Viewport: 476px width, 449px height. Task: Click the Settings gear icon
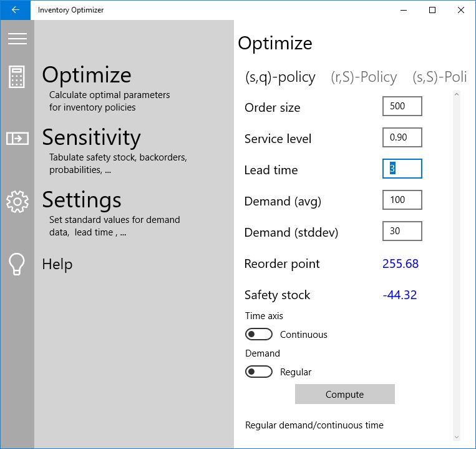[17, 201]
